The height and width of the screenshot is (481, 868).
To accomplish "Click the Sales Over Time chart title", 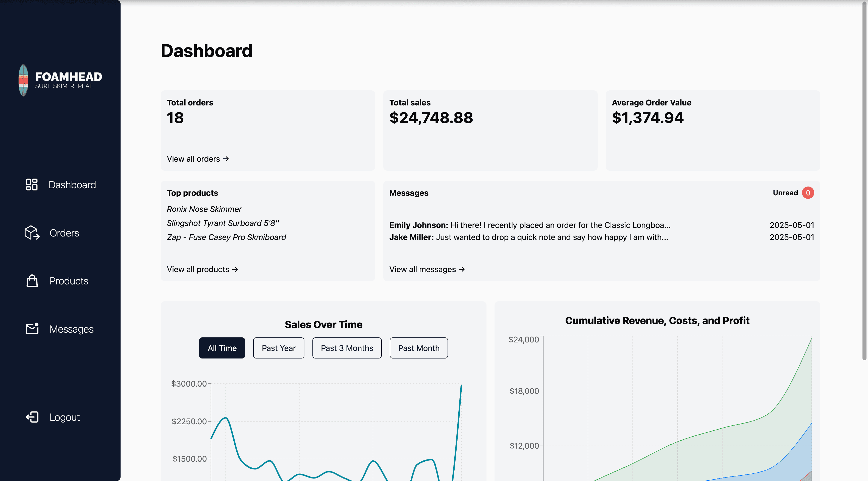I will (x=323, y=324).
